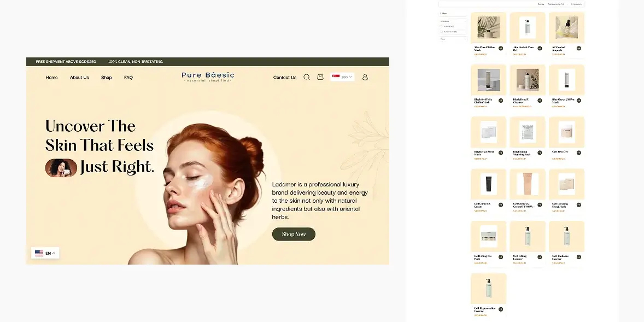Open the shopping bag cart icon

tap(320, 77)
